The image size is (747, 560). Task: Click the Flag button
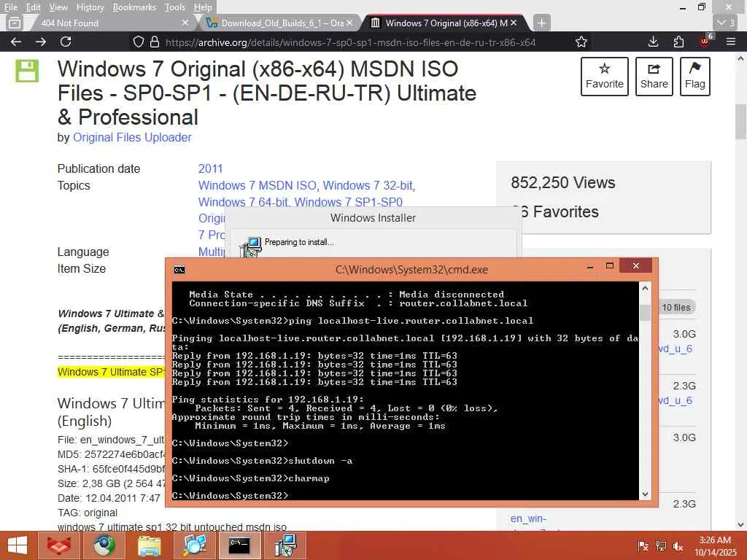click(695, 77)
